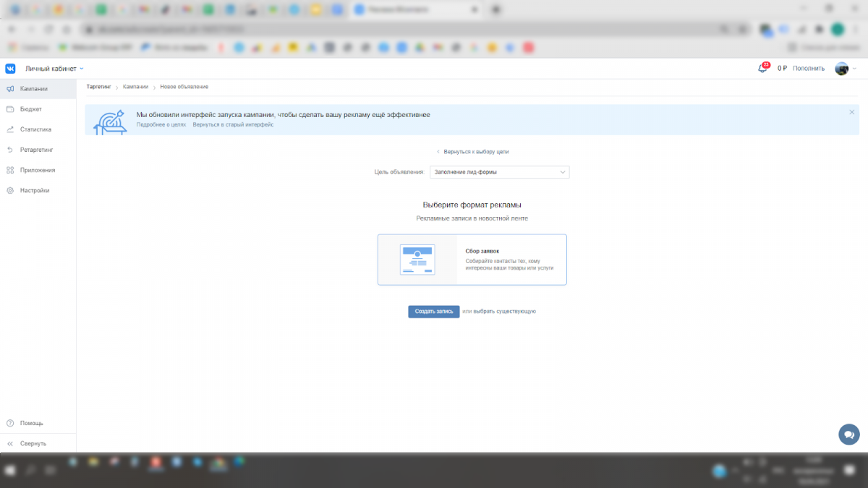This screenshot has height=488, width=868.
Task: Expand the profile avatar menu
Action: tap(845, 69)
